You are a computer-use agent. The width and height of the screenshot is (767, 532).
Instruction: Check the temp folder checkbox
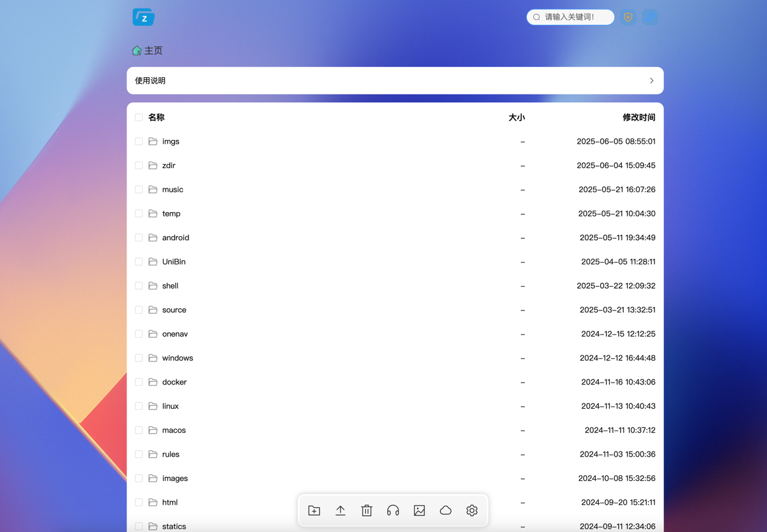tap(139, 213)
